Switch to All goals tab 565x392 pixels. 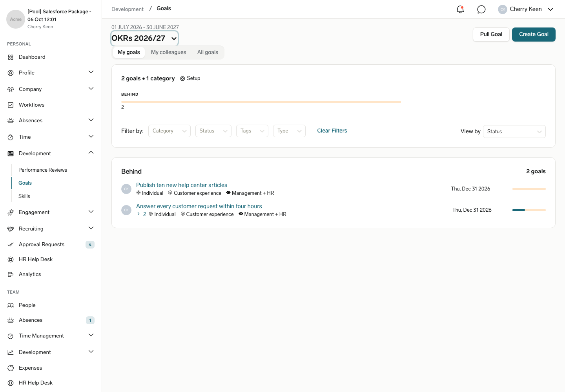(x=208, y=53)
